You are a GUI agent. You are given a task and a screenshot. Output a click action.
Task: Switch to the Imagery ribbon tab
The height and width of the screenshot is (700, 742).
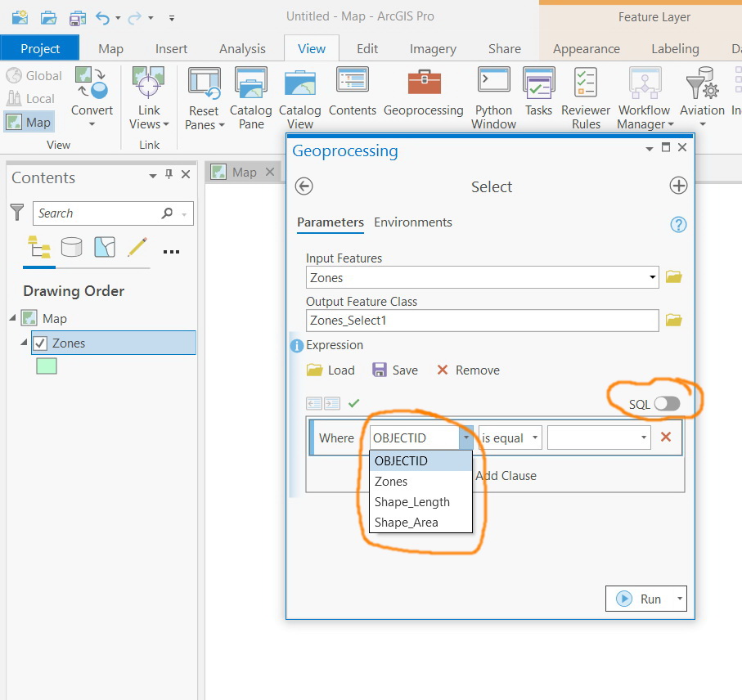pyautogui.click(x=433, y=49)
